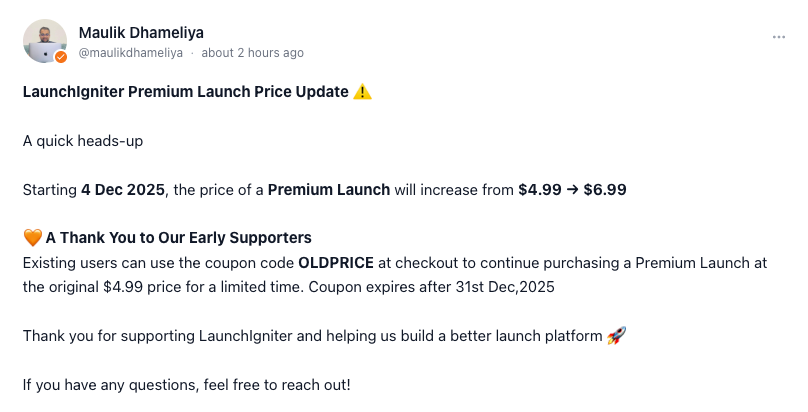
Task: Click the 'about 2 hours ago' timestamp
Action: 252,53
